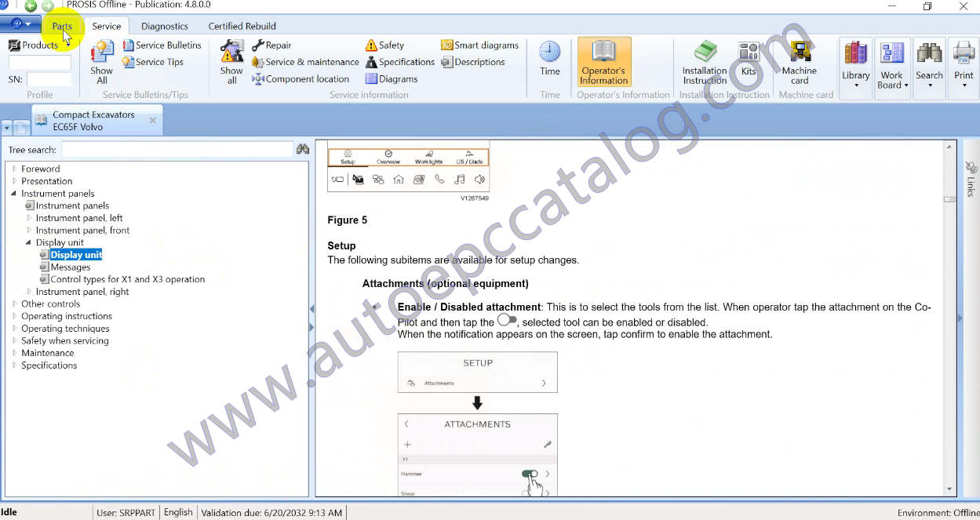Click the Tree search input field

pyautogui.click(x=177, y=149)
